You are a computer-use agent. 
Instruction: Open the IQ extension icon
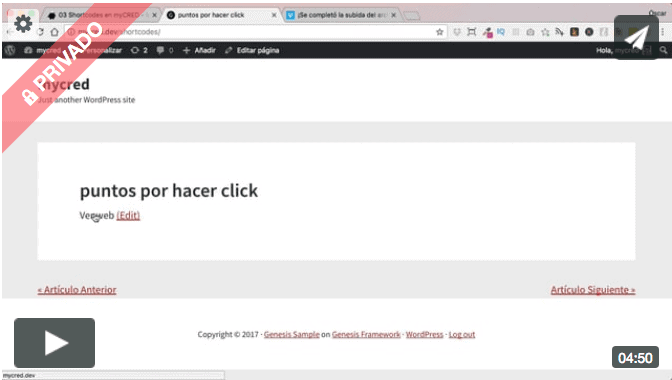pos(501,32)
